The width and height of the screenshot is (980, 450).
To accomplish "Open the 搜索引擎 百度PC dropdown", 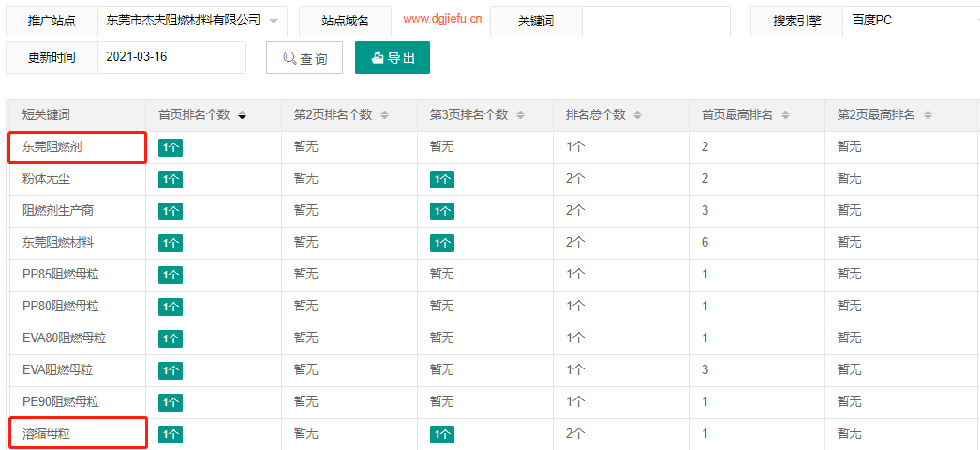I will [x=912, y=22].
